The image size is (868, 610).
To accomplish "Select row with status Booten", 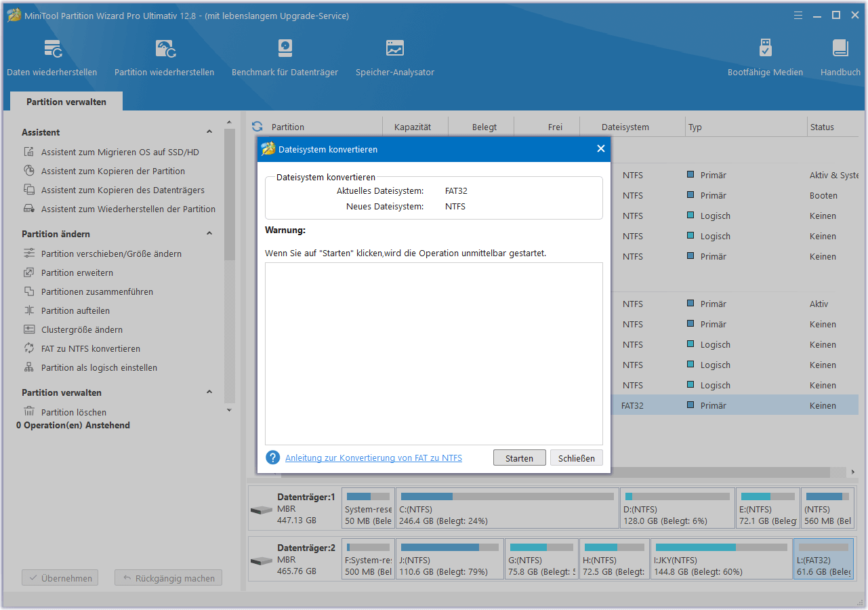I will tap(735, 195).
